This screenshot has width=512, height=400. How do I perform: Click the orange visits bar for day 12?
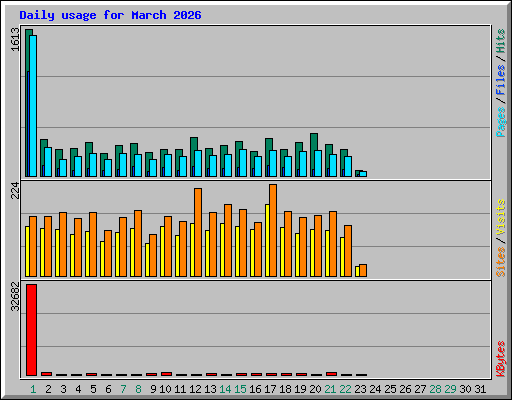click(198, 232)
